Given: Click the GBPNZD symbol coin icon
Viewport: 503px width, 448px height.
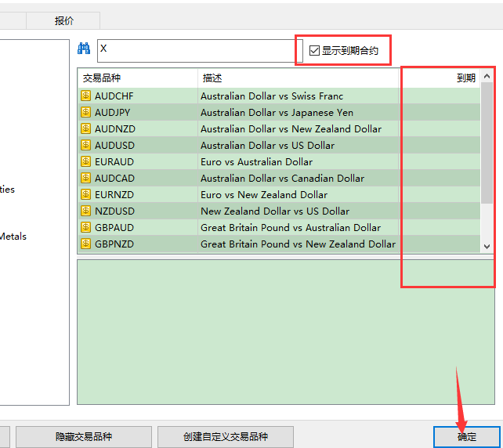Looking at the screenshot, I should coord(85,244).
